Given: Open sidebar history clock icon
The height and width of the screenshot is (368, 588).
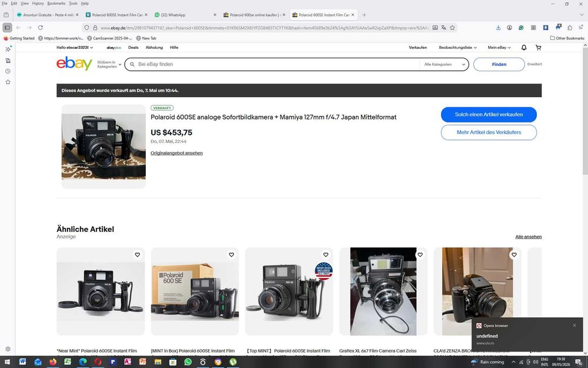Looking at the screenshot, I should coord(8,71).
